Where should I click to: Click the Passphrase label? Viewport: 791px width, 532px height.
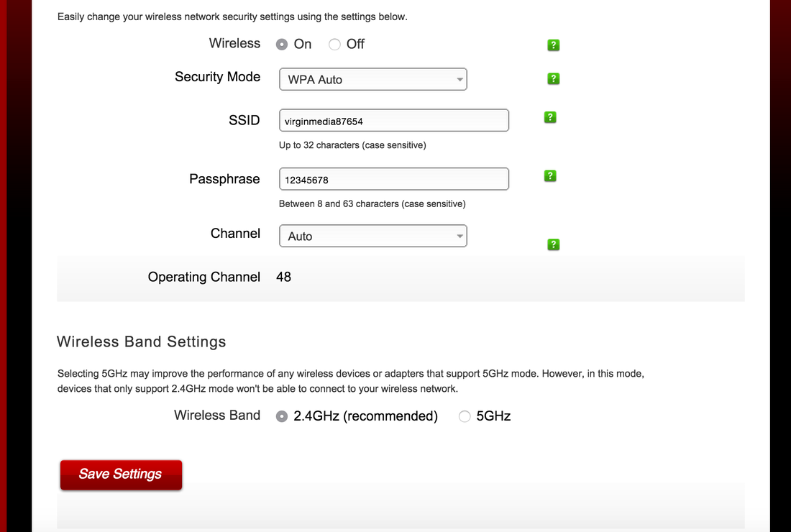point(224,179)
